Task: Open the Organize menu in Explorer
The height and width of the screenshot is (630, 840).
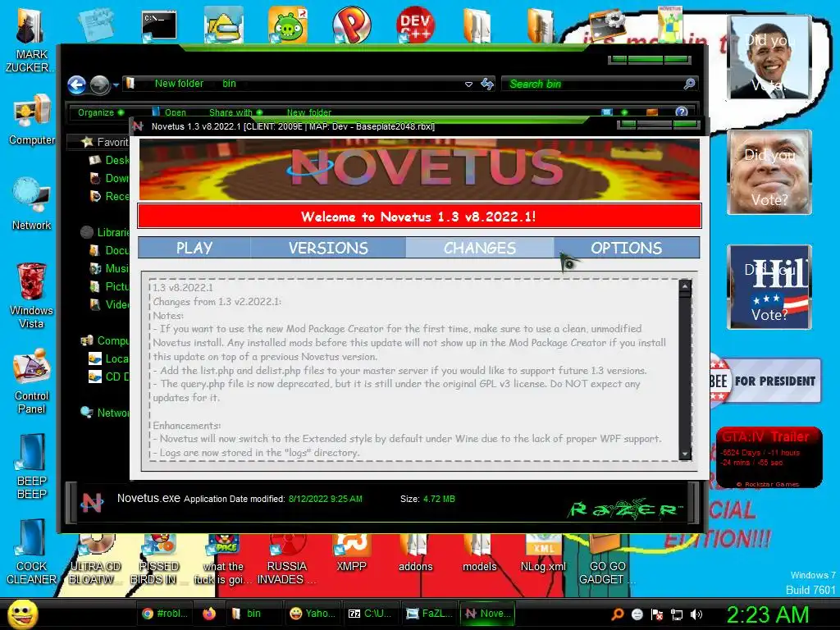Action: click(x=100, y=112)
